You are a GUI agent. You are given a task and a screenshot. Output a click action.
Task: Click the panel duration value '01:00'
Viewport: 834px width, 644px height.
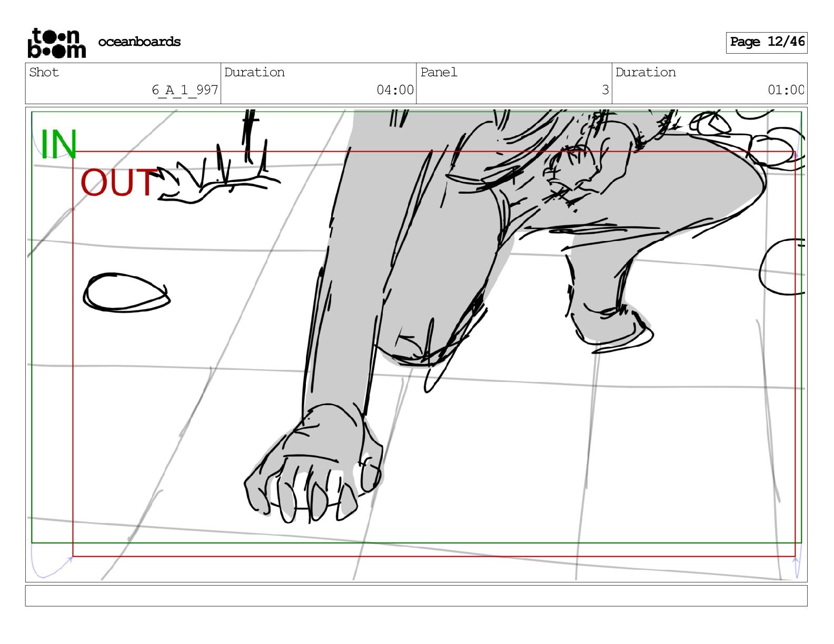pos(786,90)
